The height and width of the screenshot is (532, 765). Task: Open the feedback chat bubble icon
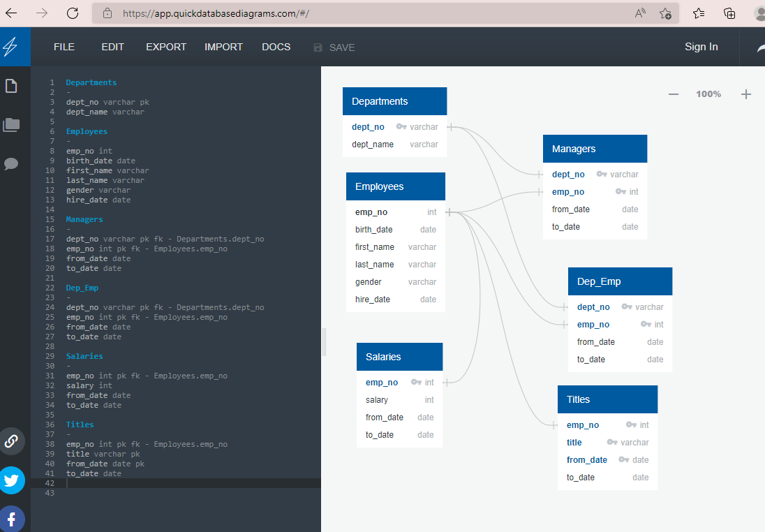(x=10, y=164)
